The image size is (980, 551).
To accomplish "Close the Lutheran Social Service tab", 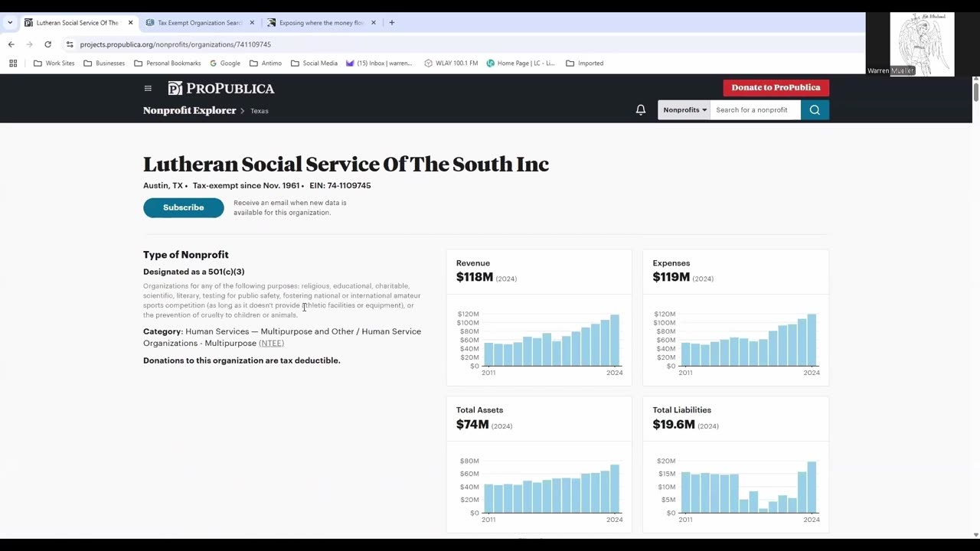I will point(130,23).
